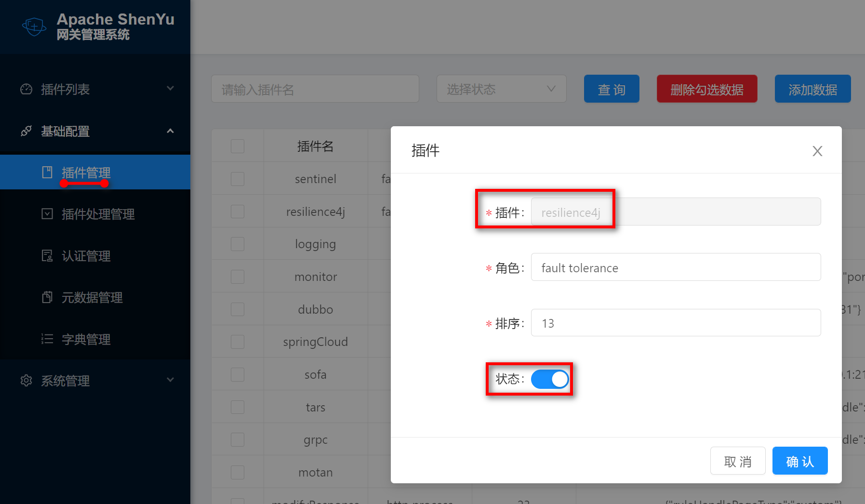
Task: Open 元数据管理 menu item
Action: pos(92,298)
